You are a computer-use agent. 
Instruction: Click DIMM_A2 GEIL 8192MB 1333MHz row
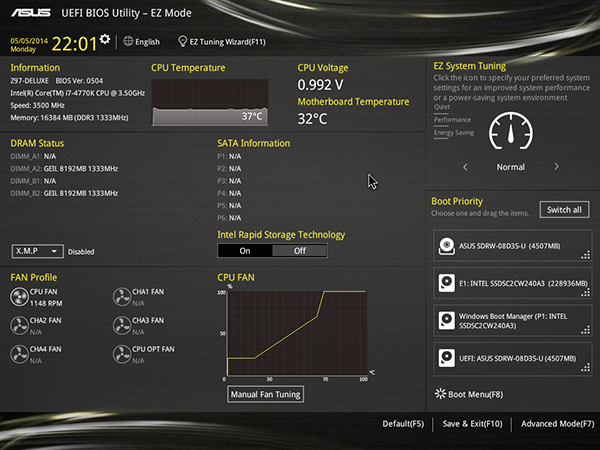pos(64,169)
